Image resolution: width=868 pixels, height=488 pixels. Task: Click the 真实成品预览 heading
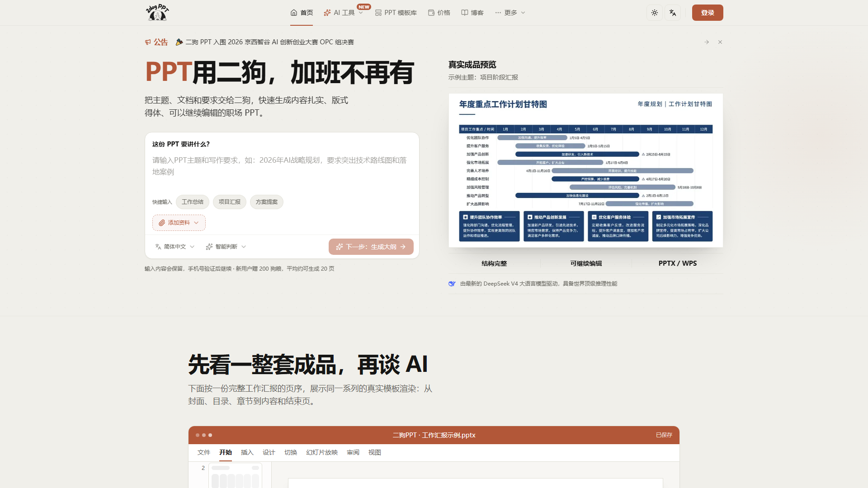(x=472, y=65)
